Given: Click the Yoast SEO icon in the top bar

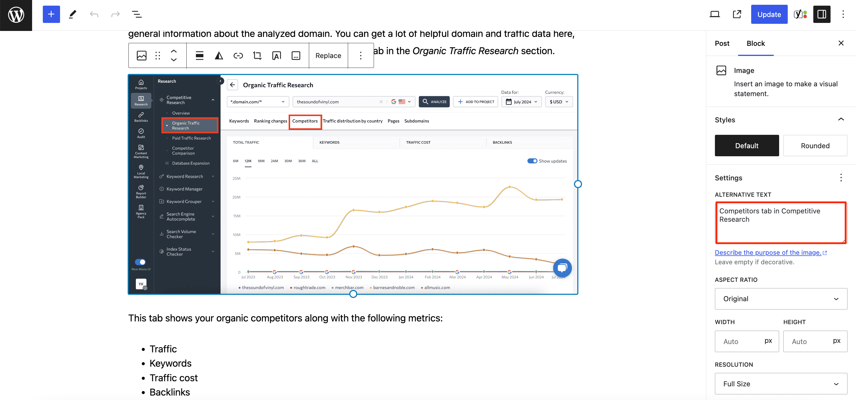Looking at the screenshot, I should (x=800, y=15).
